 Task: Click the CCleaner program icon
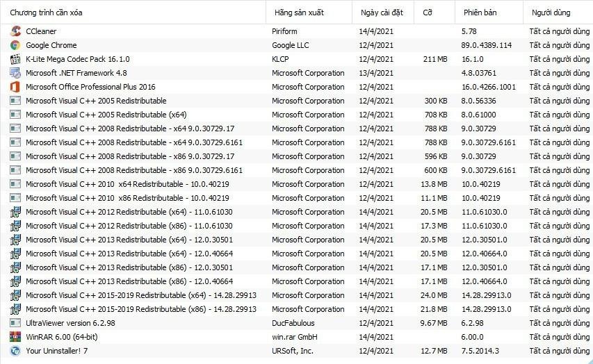tap(15, 31)
